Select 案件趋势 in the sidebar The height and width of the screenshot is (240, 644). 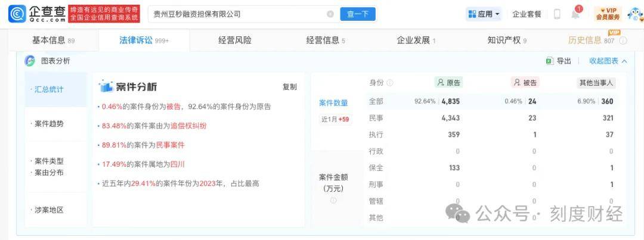[x=49, y=123]
